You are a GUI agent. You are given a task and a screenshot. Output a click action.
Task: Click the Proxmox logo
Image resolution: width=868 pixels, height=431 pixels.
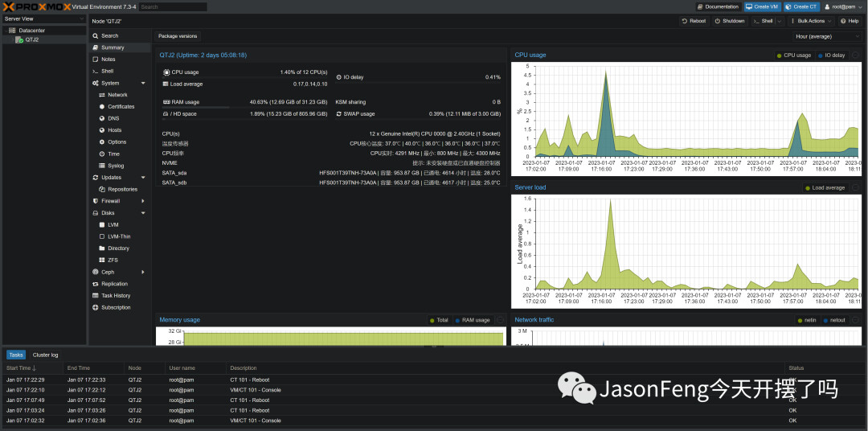pos(36,6)
